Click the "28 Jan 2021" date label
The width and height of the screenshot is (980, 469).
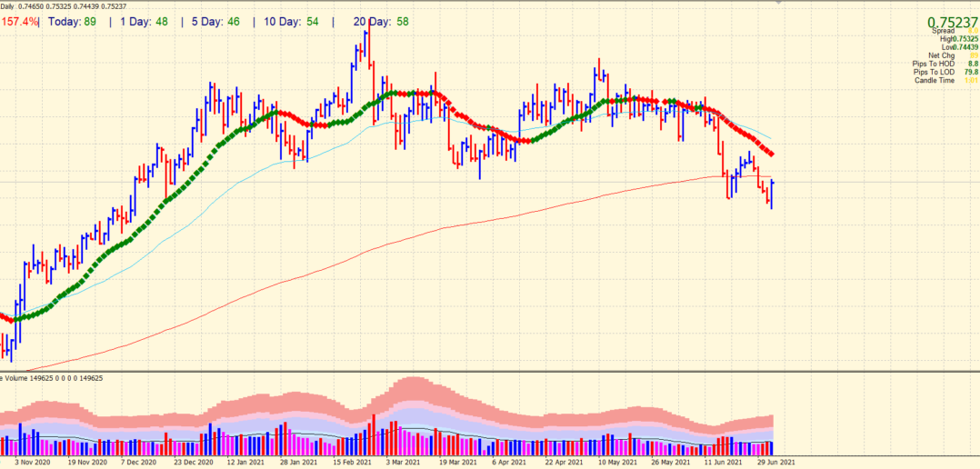click(299, 462)
